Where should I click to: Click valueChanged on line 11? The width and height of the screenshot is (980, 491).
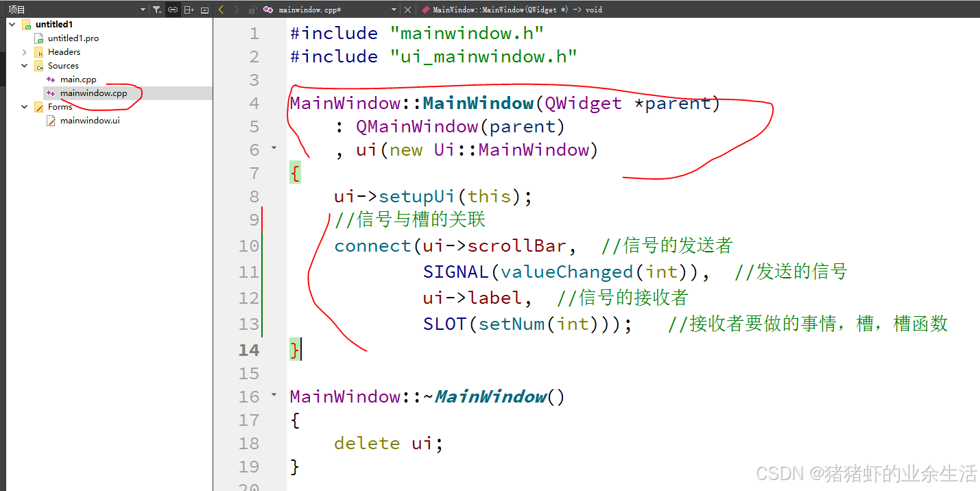tap(566, 272)
